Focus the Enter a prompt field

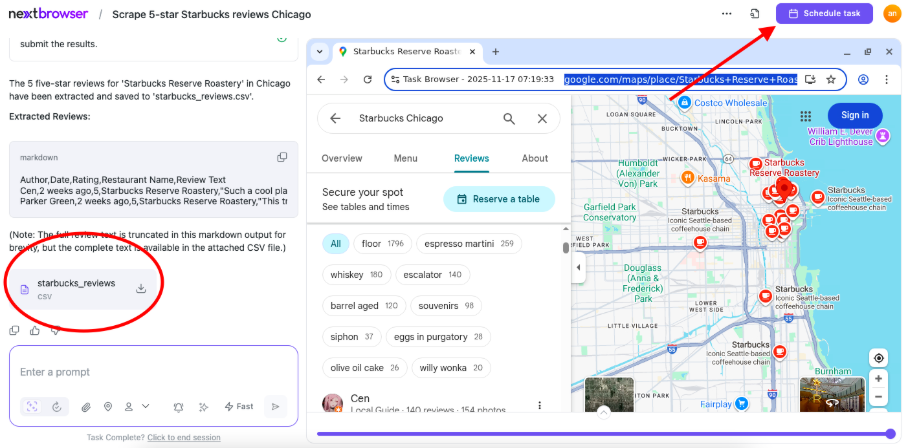point(154,372)
